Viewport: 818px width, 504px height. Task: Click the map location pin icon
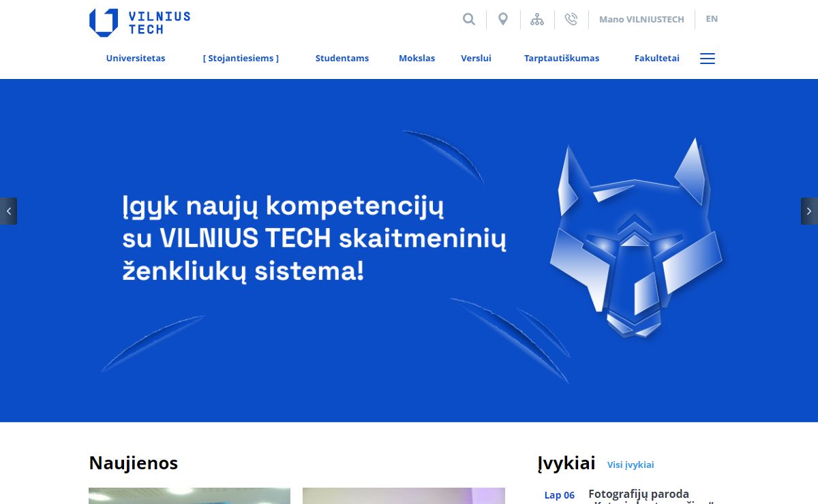(503, 19)
